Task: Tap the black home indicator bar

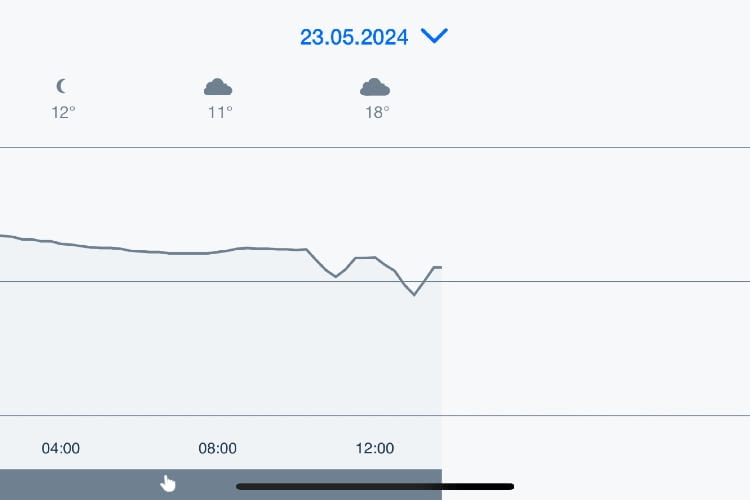Action: 375,487
